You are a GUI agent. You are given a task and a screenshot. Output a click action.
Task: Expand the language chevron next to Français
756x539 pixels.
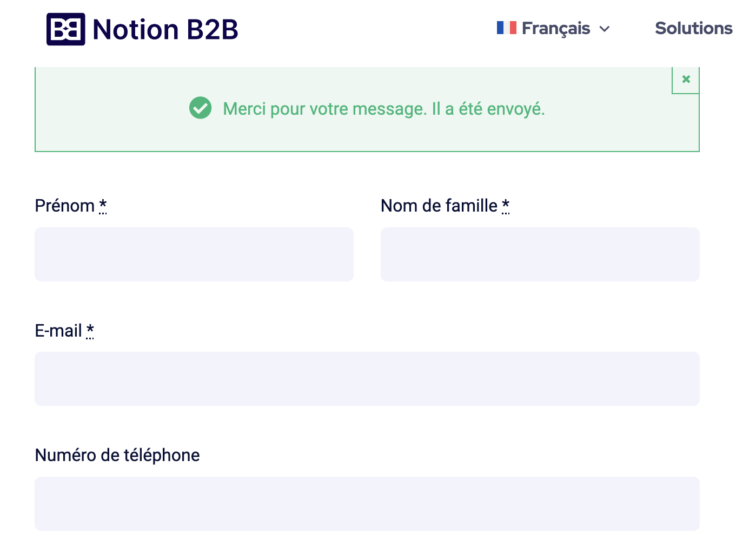tap(605, 29)
